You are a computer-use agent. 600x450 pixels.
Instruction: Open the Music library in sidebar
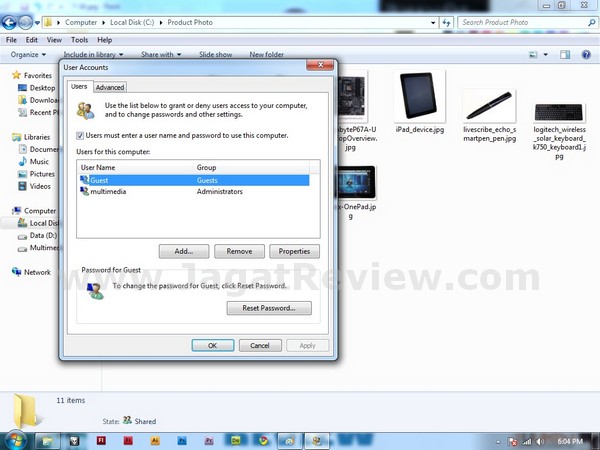38,161
